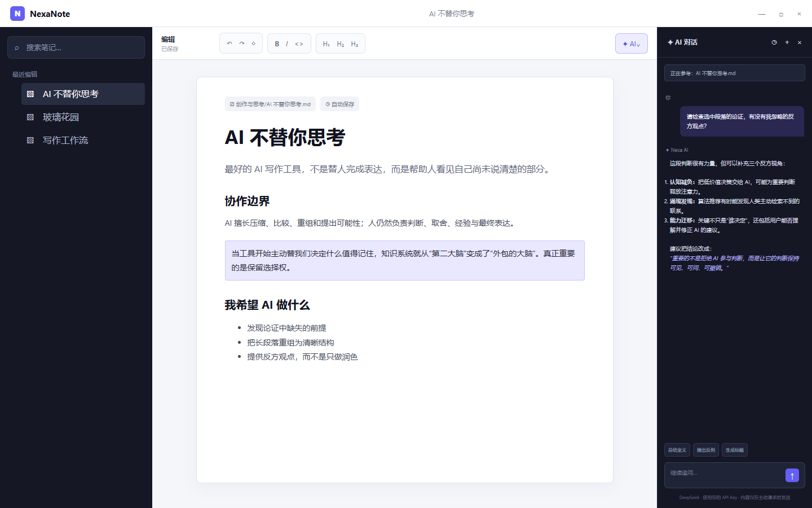Open AI chat history clock icon

[x=774, y=42]
